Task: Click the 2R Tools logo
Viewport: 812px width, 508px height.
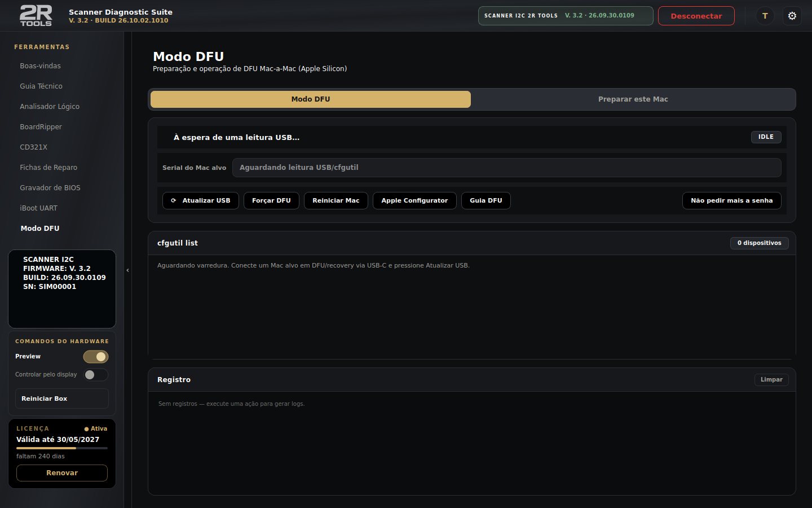Action: [x=36, y=16]
